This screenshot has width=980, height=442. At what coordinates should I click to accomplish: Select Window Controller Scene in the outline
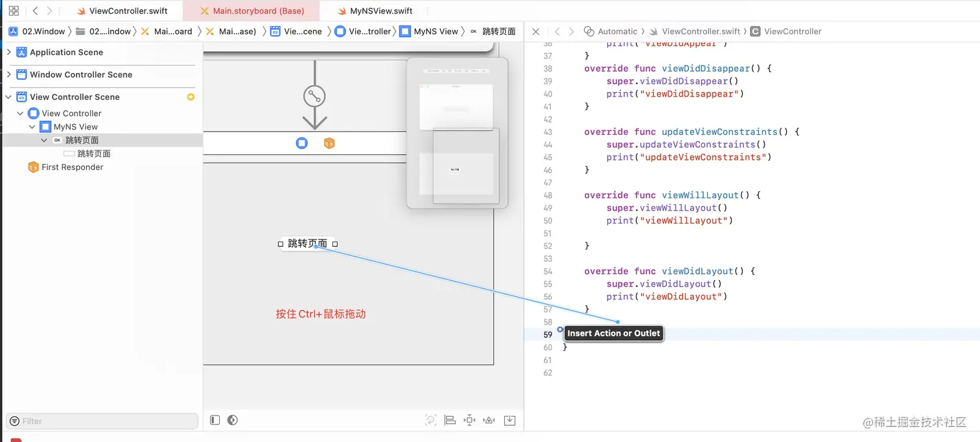(81, 75)
